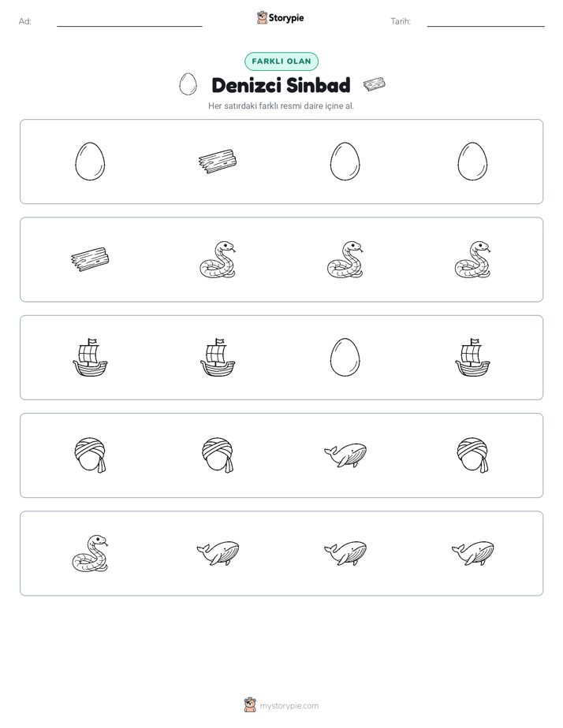Click the last whale in bottom row
563x728 pixels.
[x=472, y=552]
